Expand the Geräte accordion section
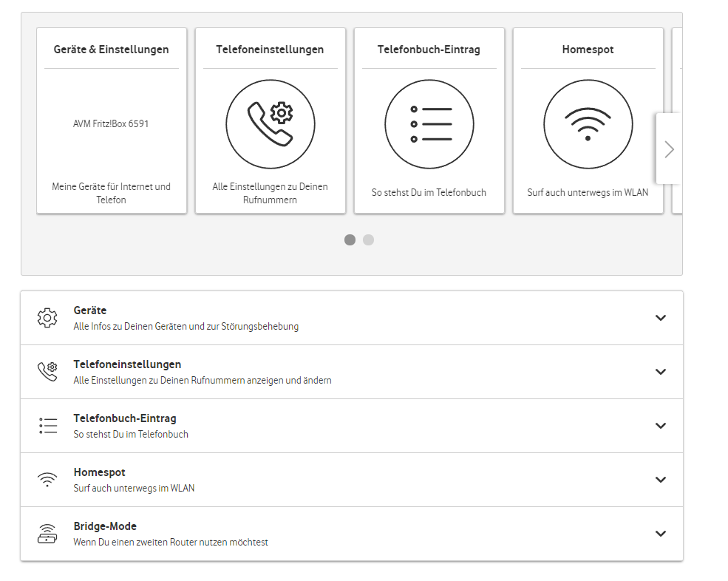The height and width of the screenshot is (581, 728). [x=660, y=317]
